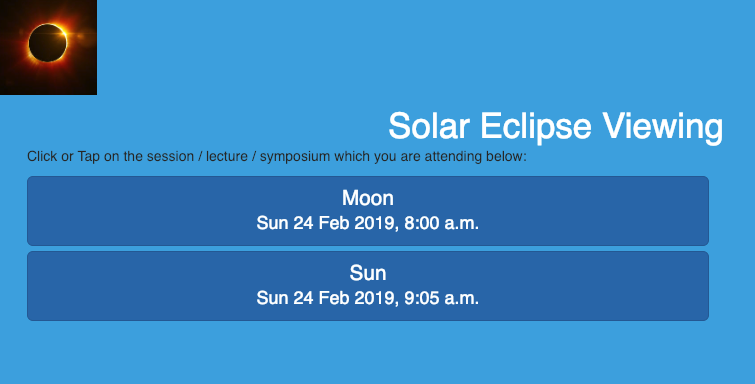Viewport: 755px width, 384px height.
Task: Click the word "Viewing" in the page title
Action: pyautogui.click(x=663, y=127)
